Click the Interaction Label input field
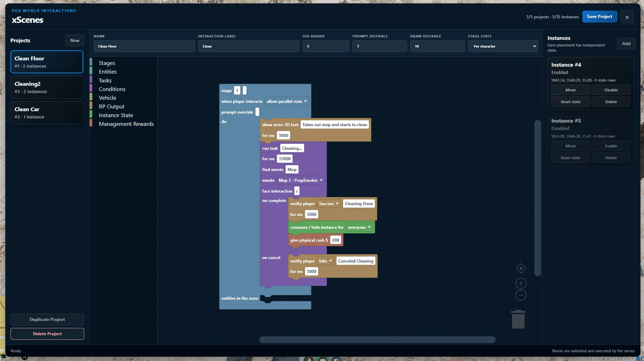Screen dimensions: 644x361 pyautogui.click(x=248, y=46)
